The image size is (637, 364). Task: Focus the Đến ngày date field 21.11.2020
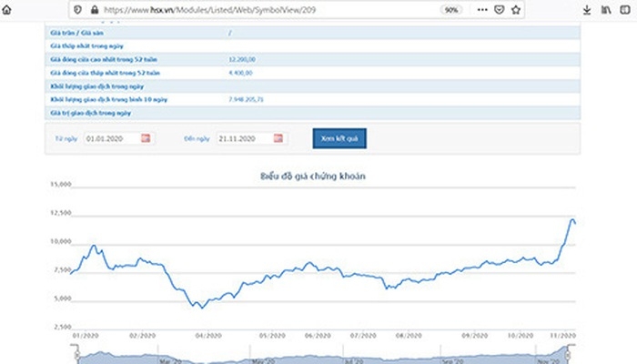pyautogui.click(x=245, y=138)
